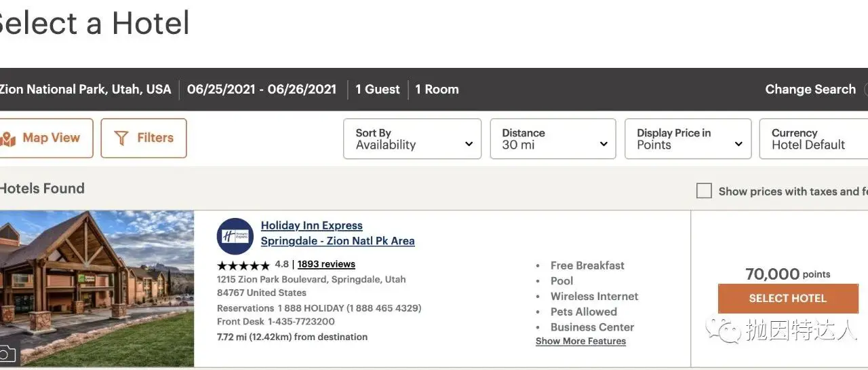Click the camera icon on hotel photo
The image size is (868, 370).
coord(7,354)
